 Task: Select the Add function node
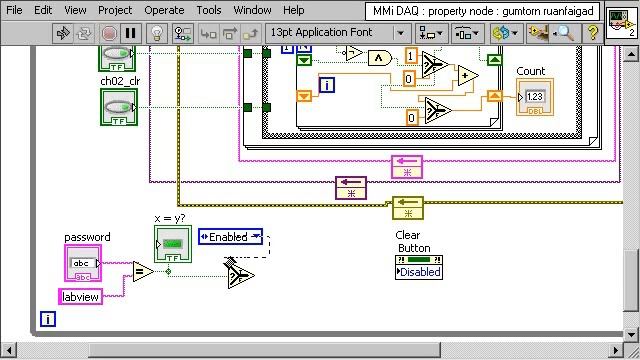coord(467,76)
